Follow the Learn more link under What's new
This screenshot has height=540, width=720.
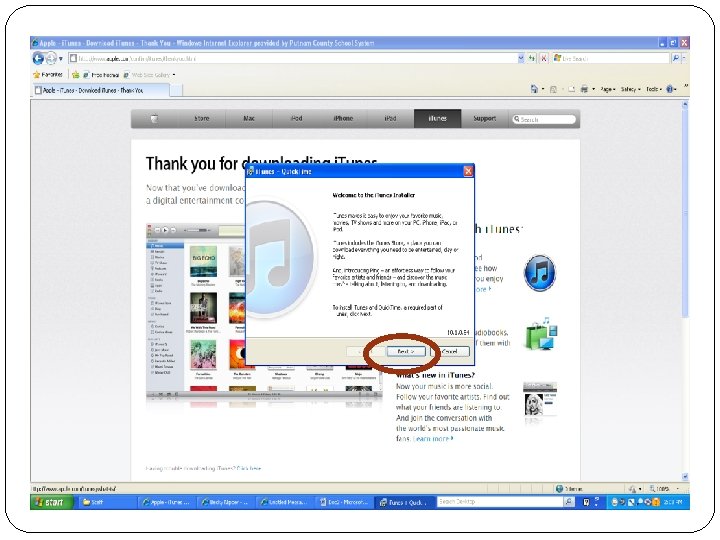pos(433,439)
